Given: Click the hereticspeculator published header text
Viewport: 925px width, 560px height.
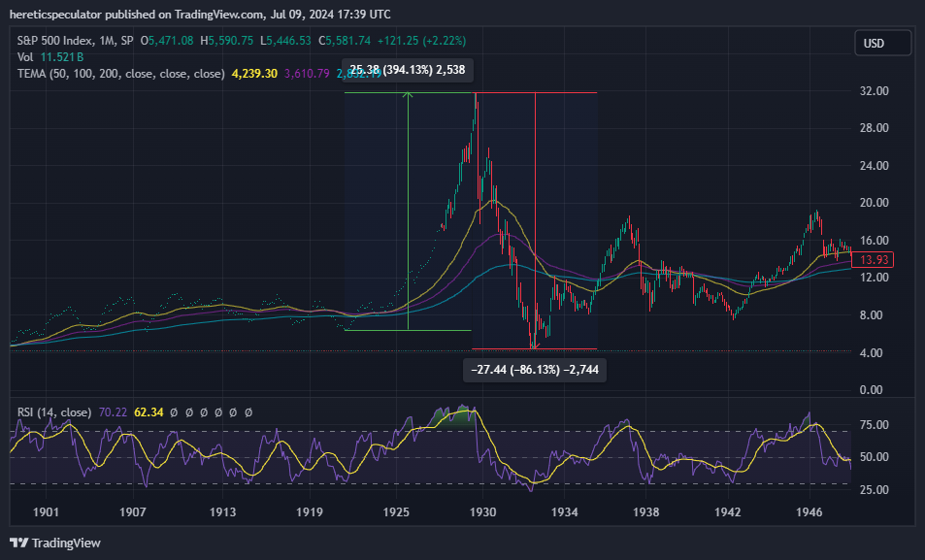Looking at the screenshot, I should click(200, 15).
